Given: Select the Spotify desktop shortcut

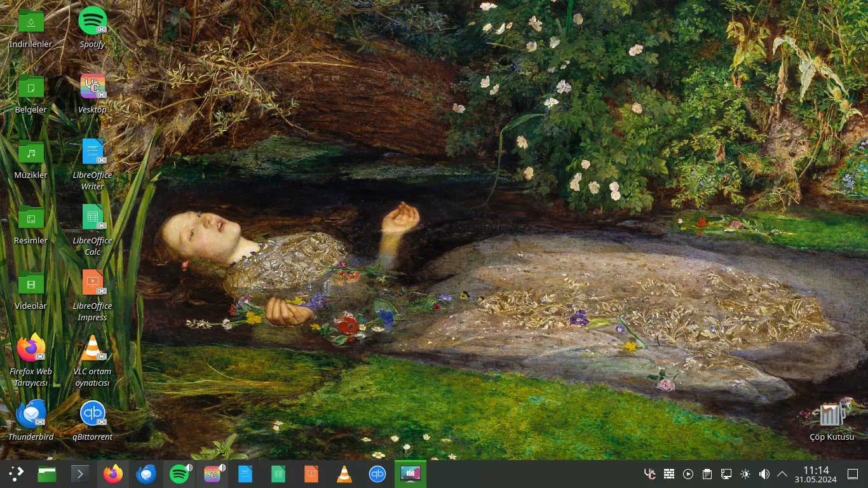Looking at the screenshot, I should [93, 29].
